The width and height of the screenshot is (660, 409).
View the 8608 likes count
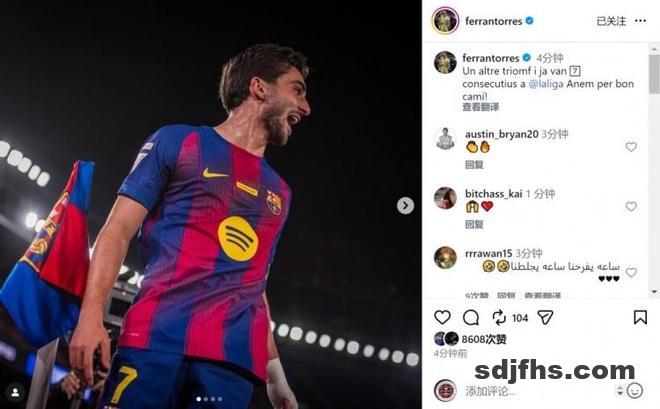pos(485,340)
